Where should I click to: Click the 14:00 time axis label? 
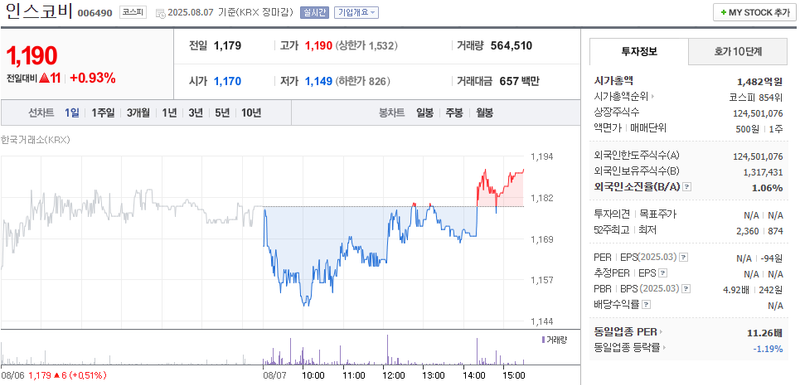click(x=474, y=375)
